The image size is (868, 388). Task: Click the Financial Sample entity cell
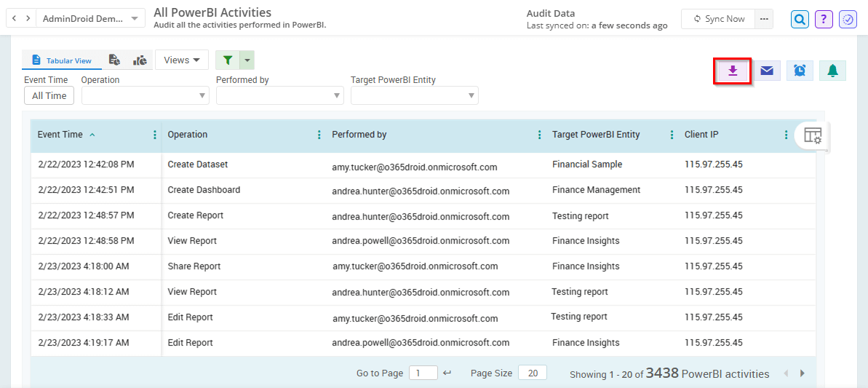click(x=587, y=165)
